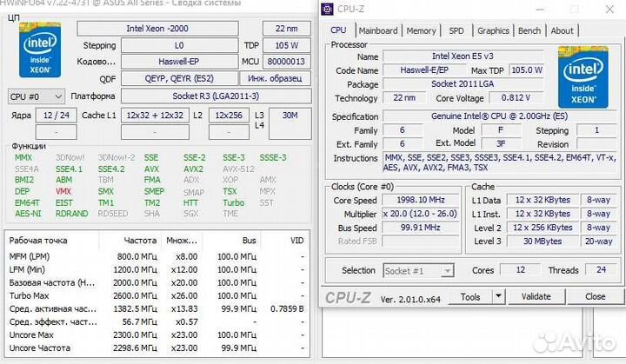Click the Multiplier value 'x 20.0 (12.0 - 26.0)'
Screen dimensions: 626x364
(x=421, y=214)
